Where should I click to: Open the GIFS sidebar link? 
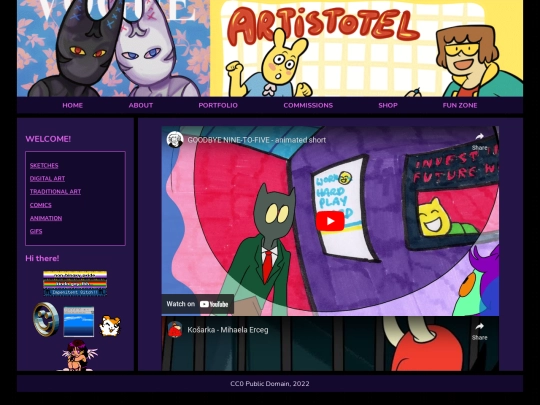tap(36, 231)
